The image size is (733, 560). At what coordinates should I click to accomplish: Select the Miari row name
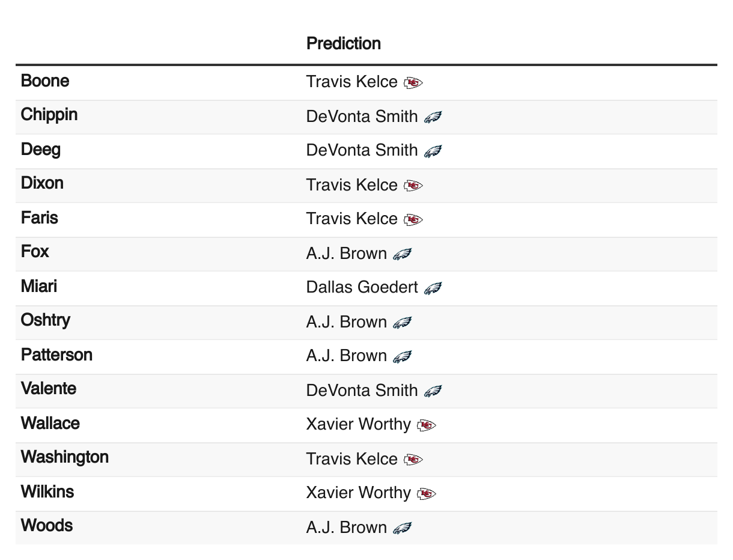(x=39, y=286)
